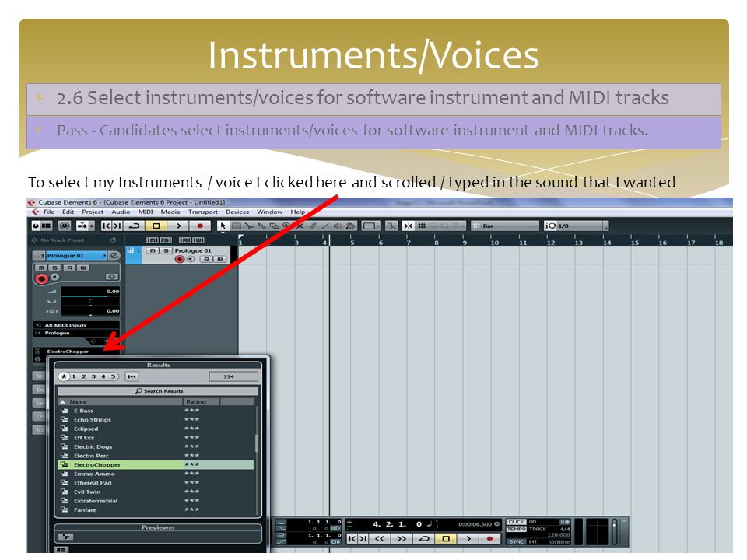This screenshot has height=560, width=747.
Task: Open the Edit menu
Action: (68, 212)
